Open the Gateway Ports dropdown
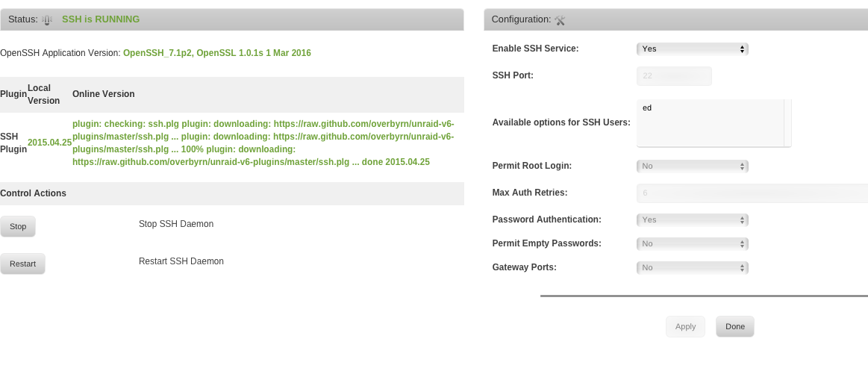The width and height of the screenshot is (868, 380). 693,267
